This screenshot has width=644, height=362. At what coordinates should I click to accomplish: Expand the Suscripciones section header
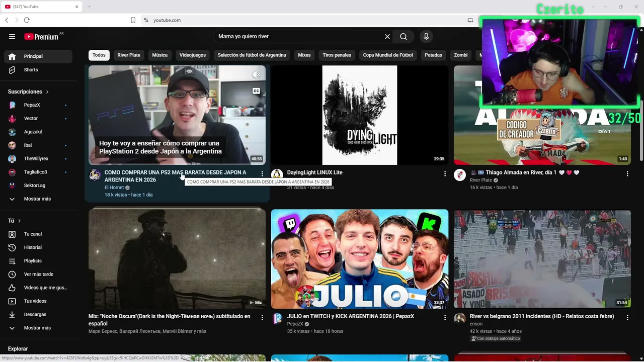point(28,92)
